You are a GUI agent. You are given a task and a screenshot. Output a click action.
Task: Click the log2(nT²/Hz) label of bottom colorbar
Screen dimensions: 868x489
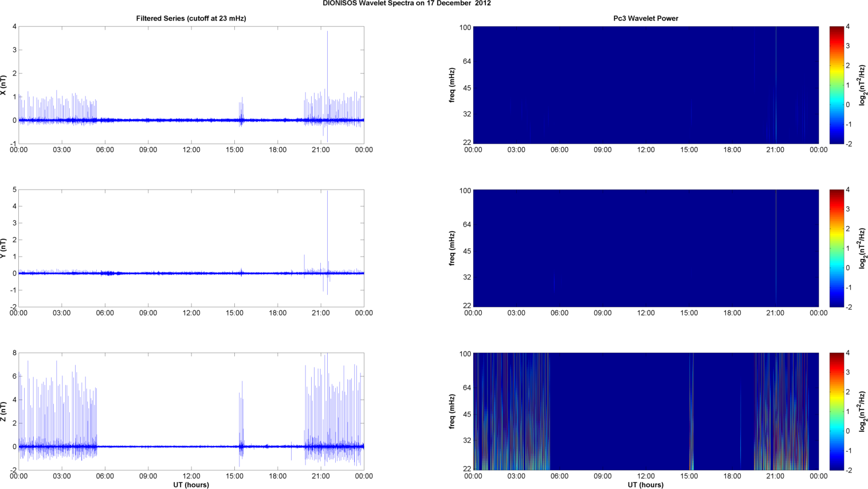pyautogui.click(x=863, y=412)
